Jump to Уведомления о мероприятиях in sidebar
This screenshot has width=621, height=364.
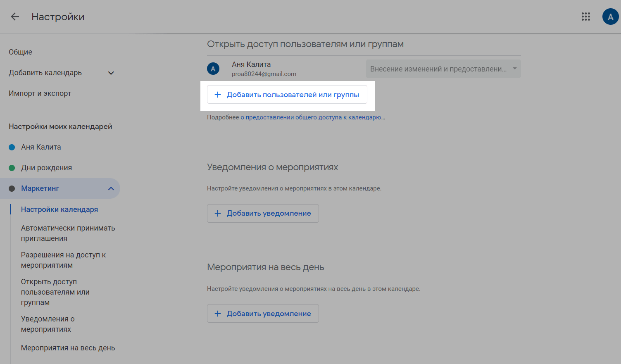[48, 324]
